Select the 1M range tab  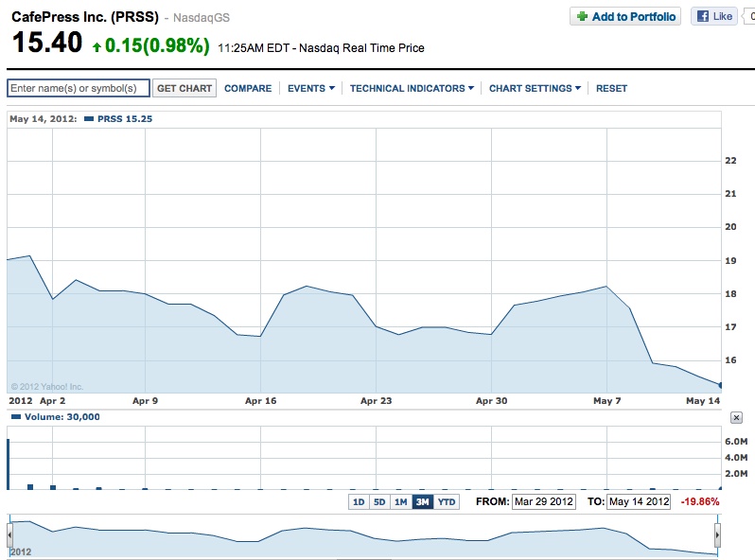(x=400, y=502)
